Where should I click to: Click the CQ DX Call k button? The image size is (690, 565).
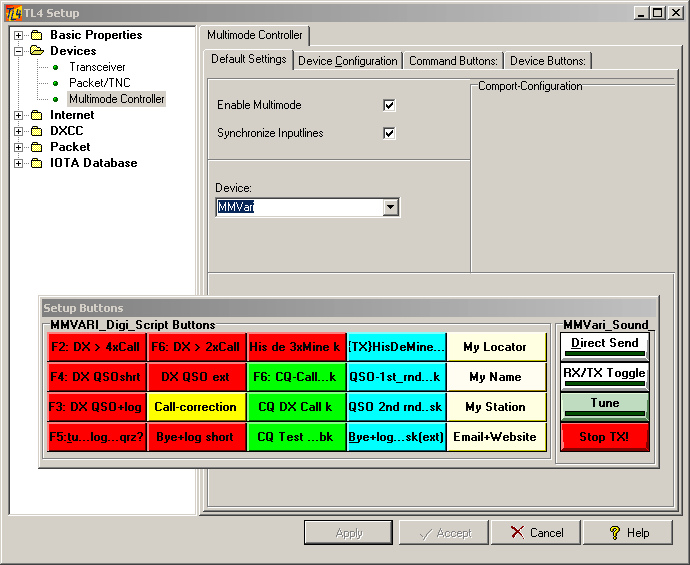[296, 407]
